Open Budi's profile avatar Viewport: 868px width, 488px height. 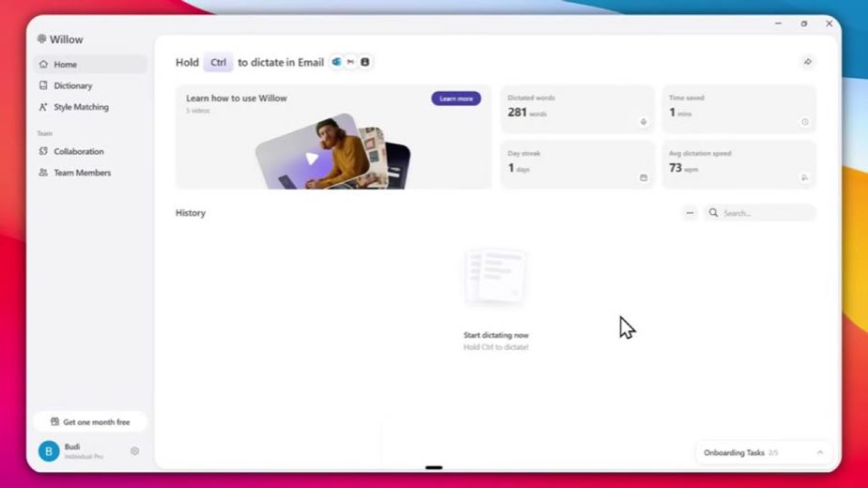tap(49, 450)
